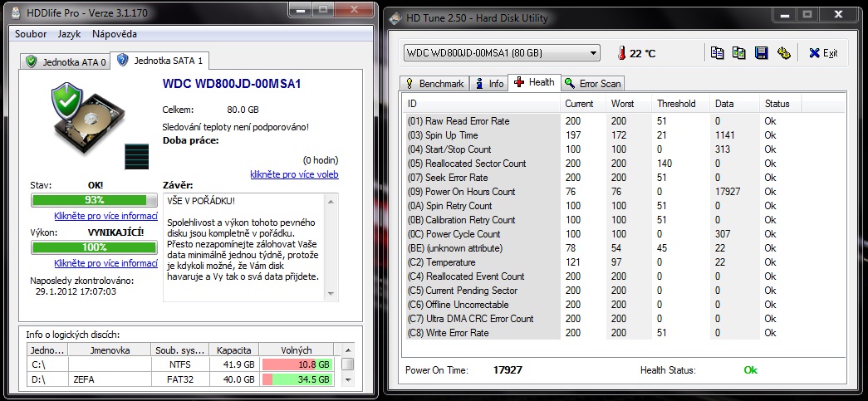
Task: Click the 'klikněte pro více voleb' link
Action: [294, 174]
